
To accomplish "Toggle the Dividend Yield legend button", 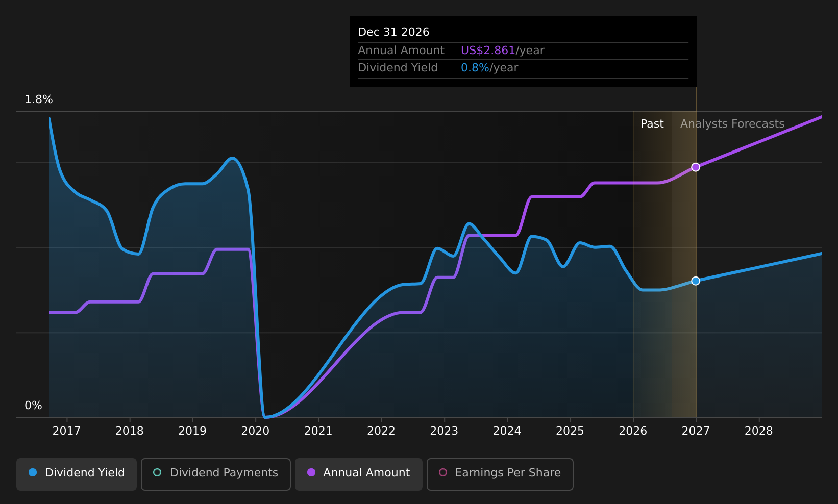I will [x=77, y=474].
